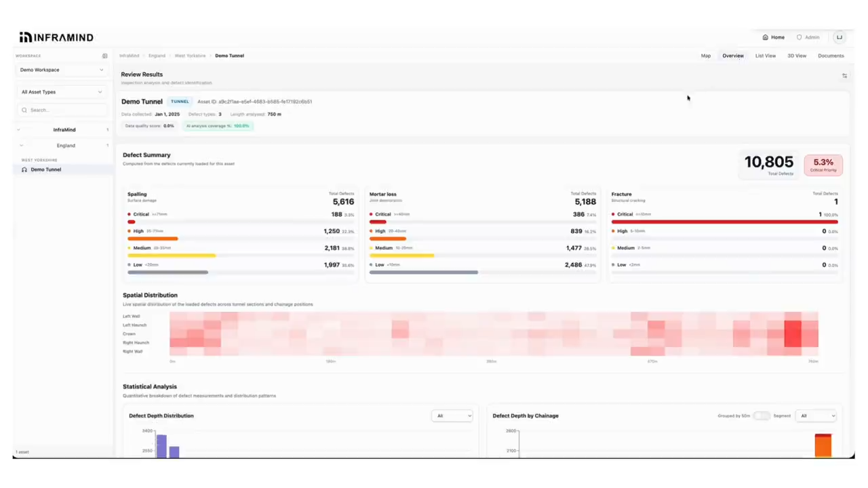Image resolution: width=868 pixels, height=488 pixels.
Task: Click the Fracture card heading
Action: point(621,195)
